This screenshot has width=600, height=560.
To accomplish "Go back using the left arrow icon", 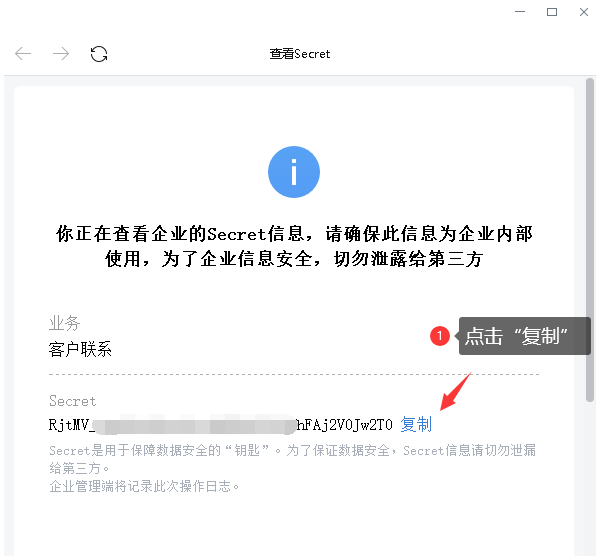I will [23, 54].
